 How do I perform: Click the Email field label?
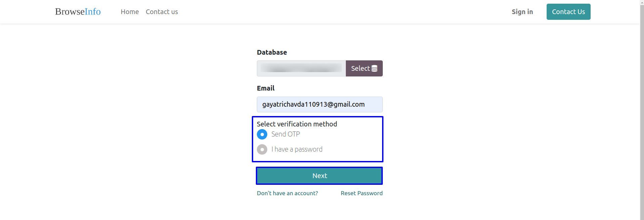click(x=266, y=88)
